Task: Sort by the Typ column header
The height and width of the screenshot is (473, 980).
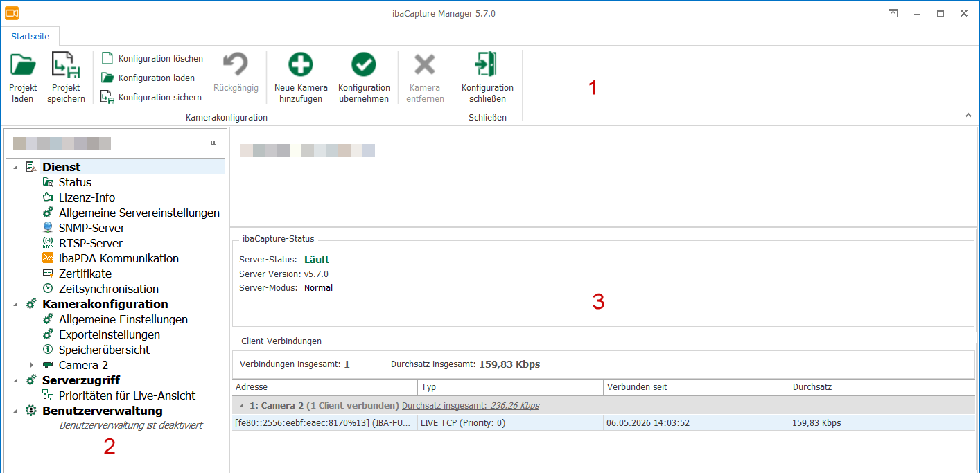Action: pos(510,387)
